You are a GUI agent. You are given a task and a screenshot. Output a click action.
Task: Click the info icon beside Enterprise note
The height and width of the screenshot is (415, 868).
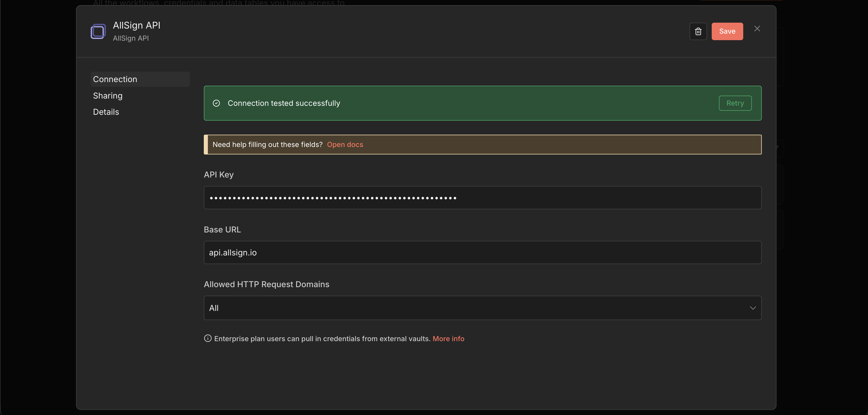click(x=208, y=338)
